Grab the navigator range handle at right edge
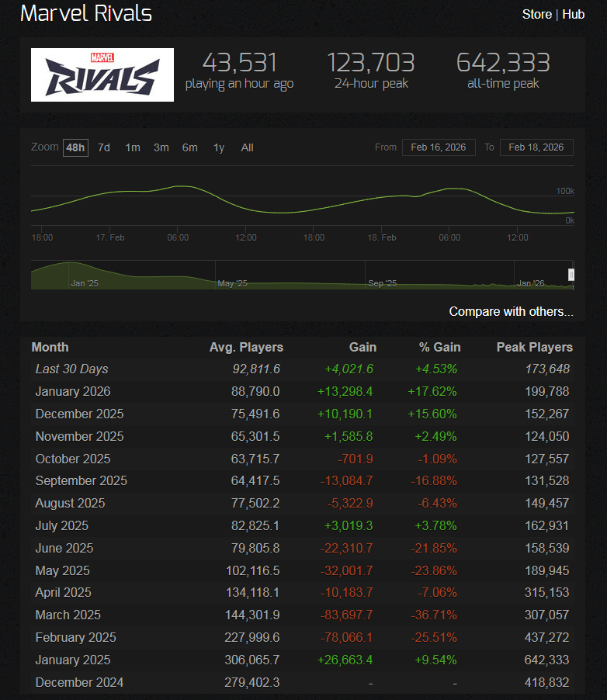 point(571,275)
